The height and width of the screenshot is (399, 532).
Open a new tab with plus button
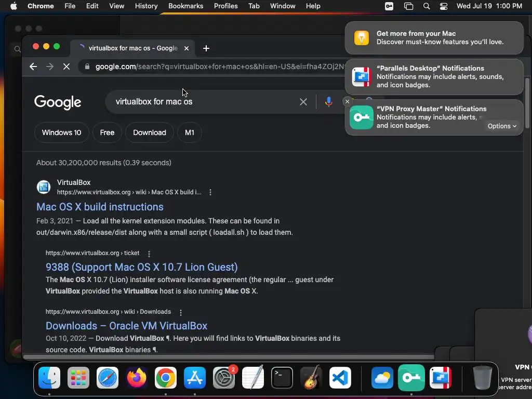tap(206, 48)
